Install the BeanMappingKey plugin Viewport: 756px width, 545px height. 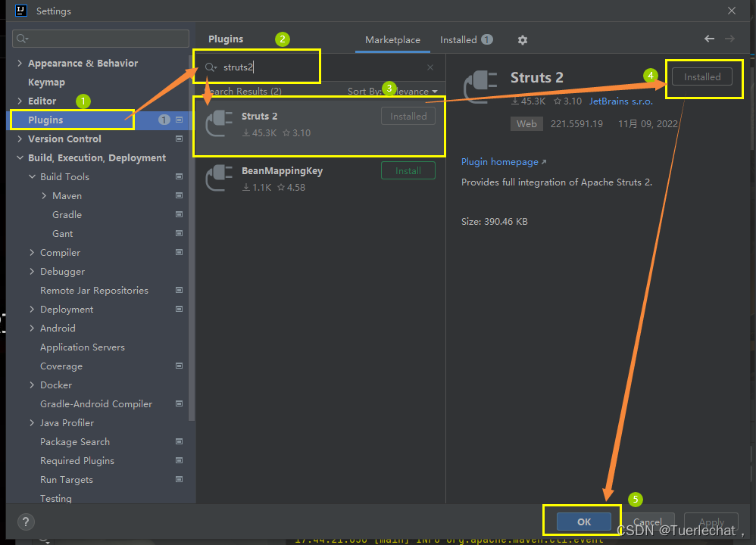(408, 170)
